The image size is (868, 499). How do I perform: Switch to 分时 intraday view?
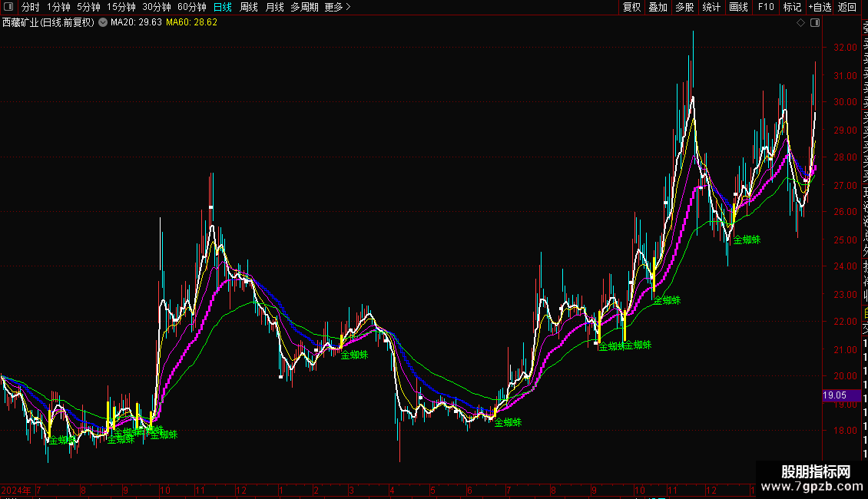click(31, 7)
